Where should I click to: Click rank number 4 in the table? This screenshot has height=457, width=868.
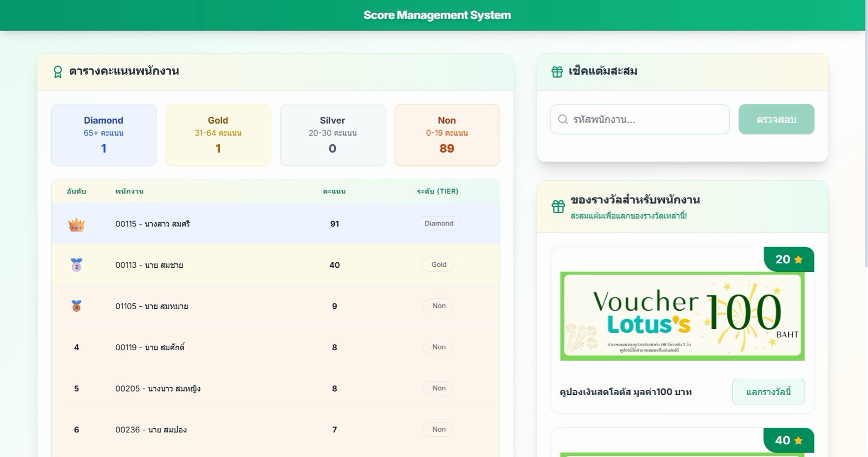(x=76, y=347)
